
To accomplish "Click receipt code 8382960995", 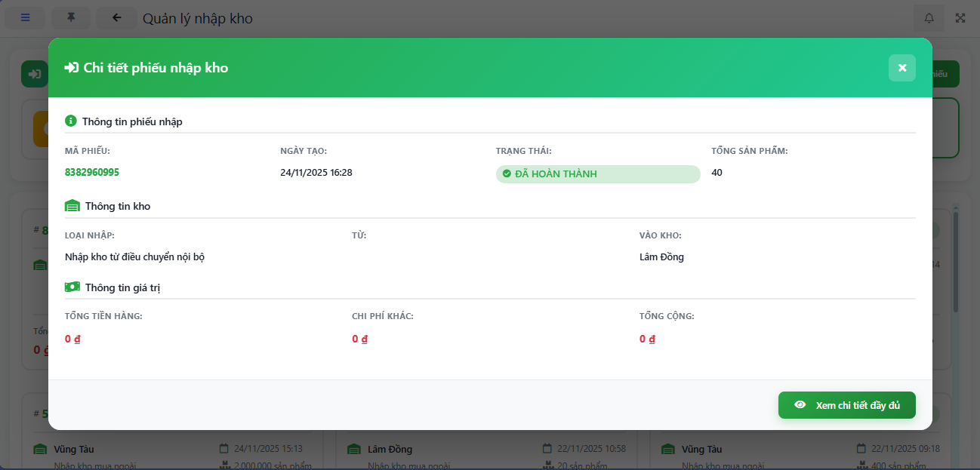I will coord(92,172).
